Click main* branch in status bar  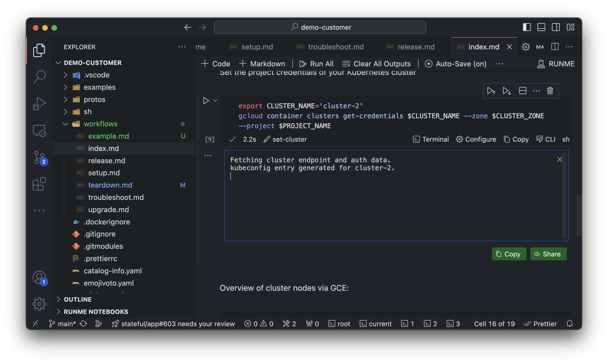click(62, 324)
